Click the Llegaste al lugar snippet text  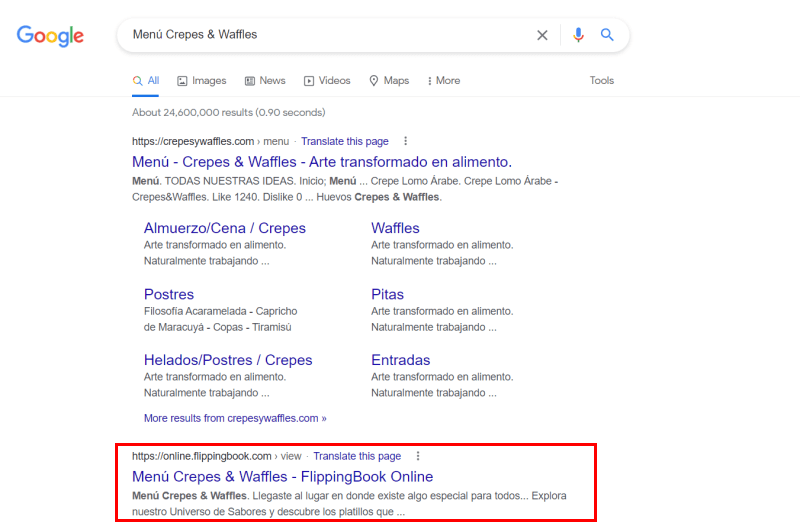tap(349, 504)
